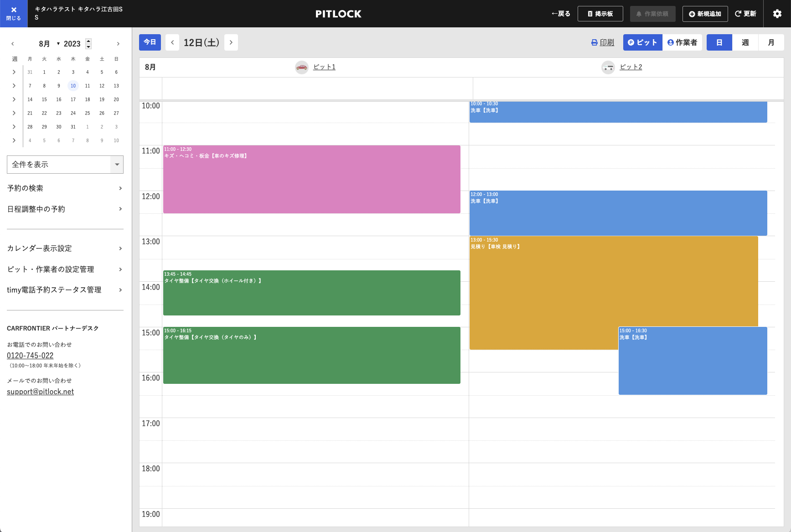Show next month in mini calendar
The image size is (791, 532).
point(118,44)
